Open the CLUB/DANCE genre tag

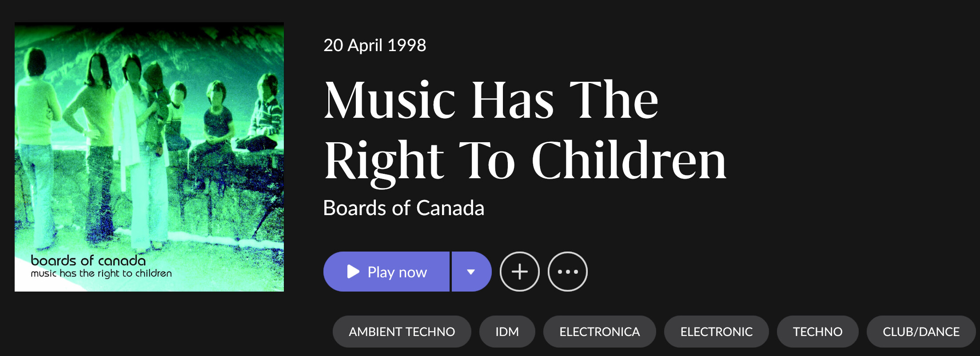[921, 332]
